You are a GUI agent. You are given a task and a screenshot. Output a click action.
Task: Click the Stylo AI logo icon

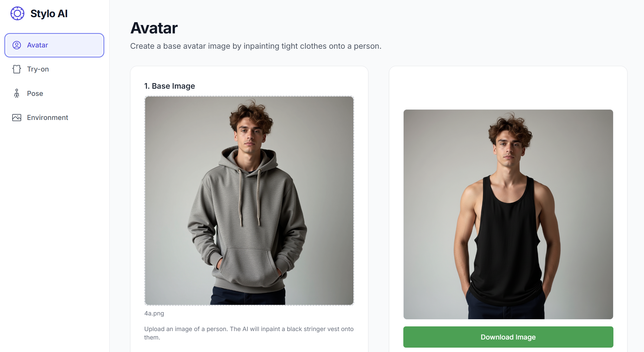click(17, 13)
